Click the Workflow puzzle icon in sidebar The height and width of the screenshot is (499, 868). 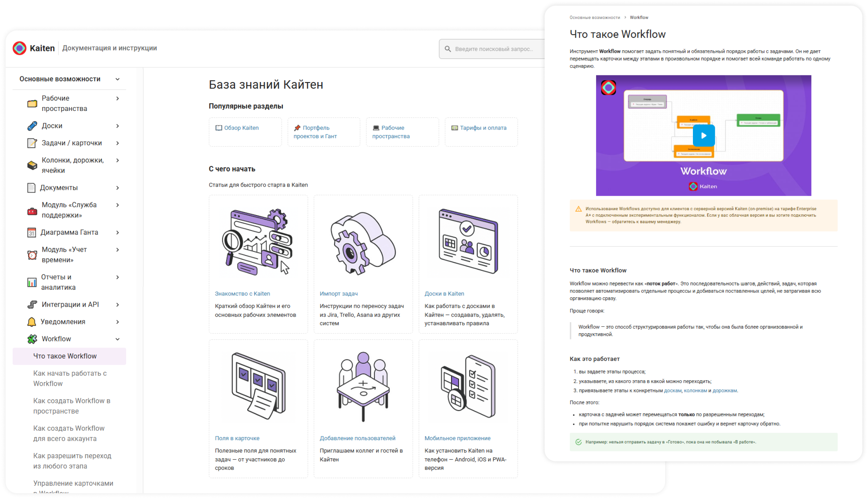(x=32, y=339)
